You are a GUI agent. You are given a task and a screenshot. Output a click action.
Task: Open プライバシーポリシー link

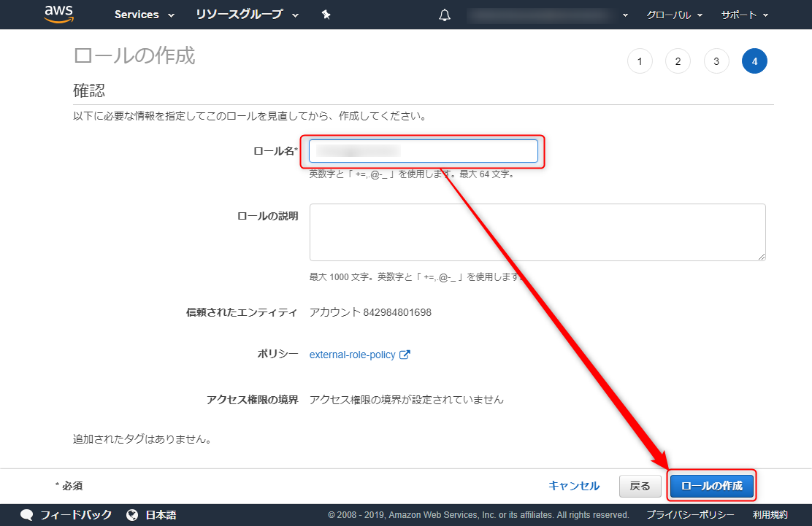click(x=690, y=515)
